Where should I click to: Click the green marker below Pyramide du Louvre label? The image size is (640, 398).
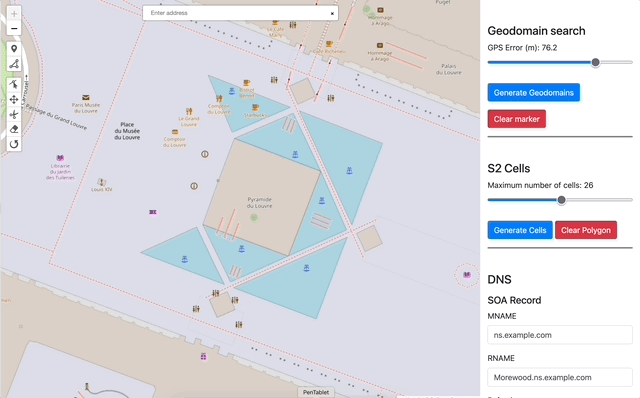[254, 218]
